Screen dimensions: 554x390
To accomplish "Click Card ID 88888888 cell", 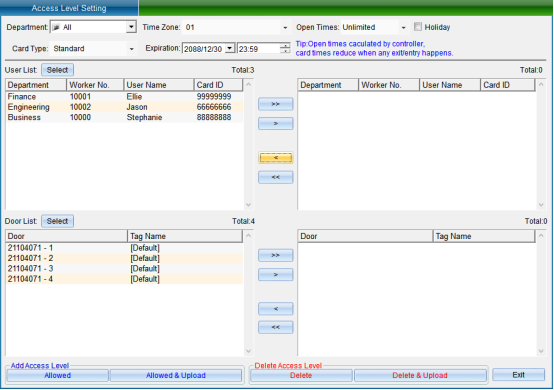I will pos(214,117).
